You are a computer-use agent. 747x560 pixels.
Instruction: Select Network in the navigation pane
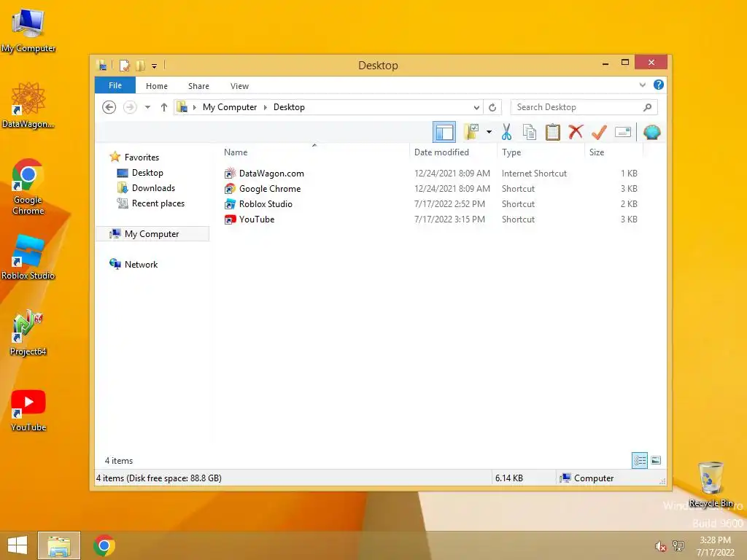point(141,264)
